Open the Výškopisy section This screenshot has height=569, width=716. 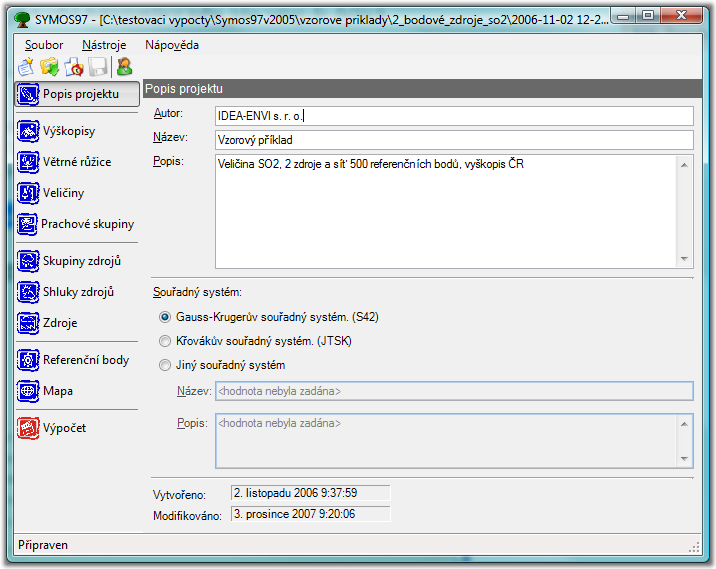click(57, 132)
